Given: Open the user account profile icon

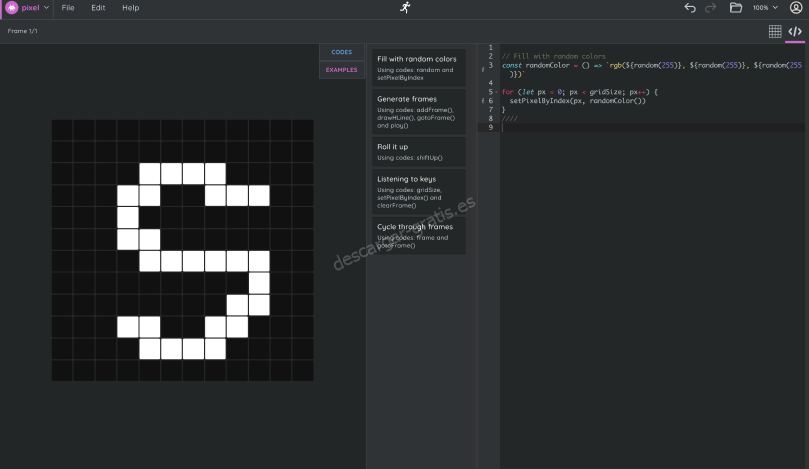Looking at the screenshot, I should click(796, 7).
